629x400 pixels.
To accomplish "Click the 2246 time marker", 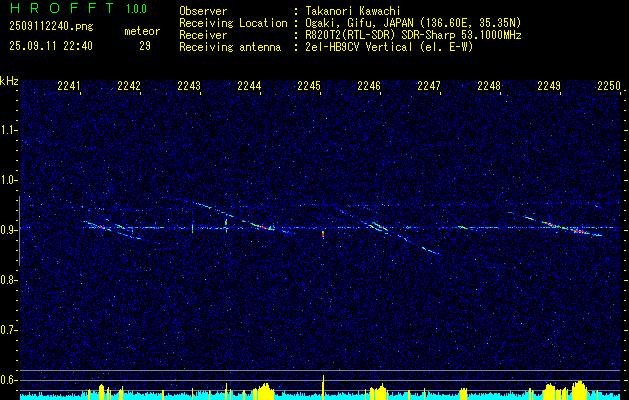I will point(369,86).
